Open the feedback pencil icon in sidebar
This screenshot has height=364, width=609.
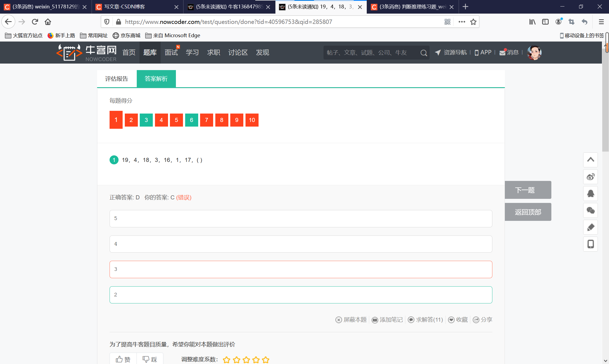[x=591, y=227]
